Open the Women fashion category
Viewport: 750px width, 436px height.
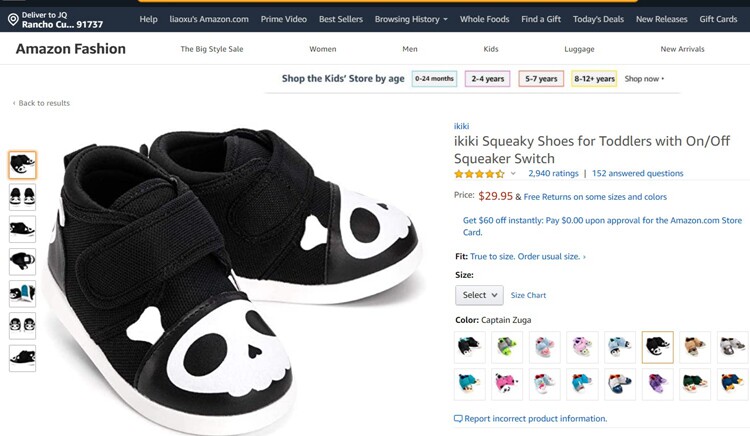[x=323, y=49]
